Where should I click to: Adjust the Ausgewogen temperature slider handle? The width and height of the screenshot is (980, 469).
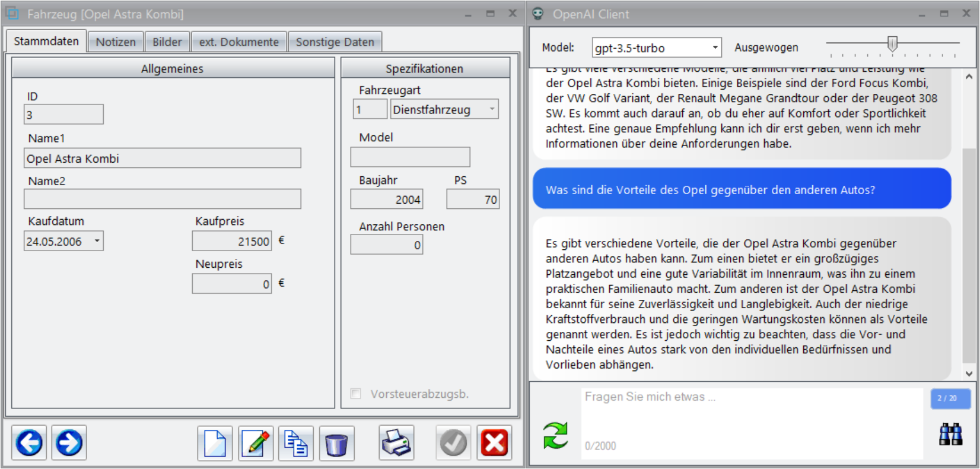[892, 43]
